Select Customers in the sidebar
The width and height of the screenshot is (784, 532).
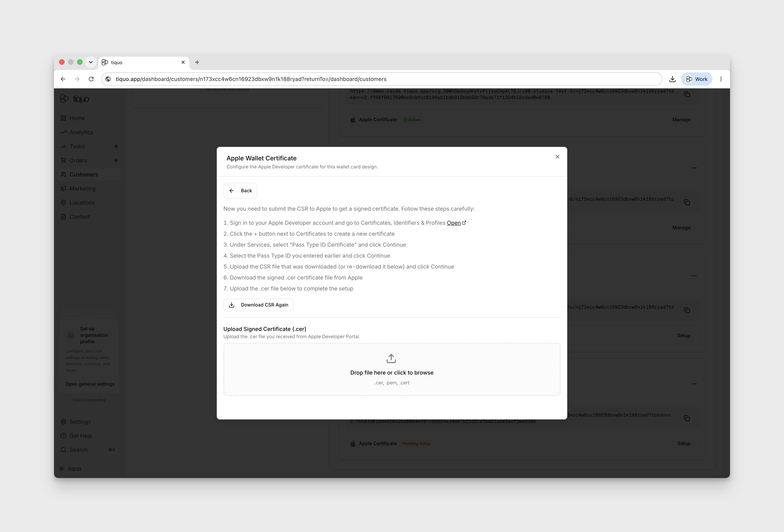(89, 174)
